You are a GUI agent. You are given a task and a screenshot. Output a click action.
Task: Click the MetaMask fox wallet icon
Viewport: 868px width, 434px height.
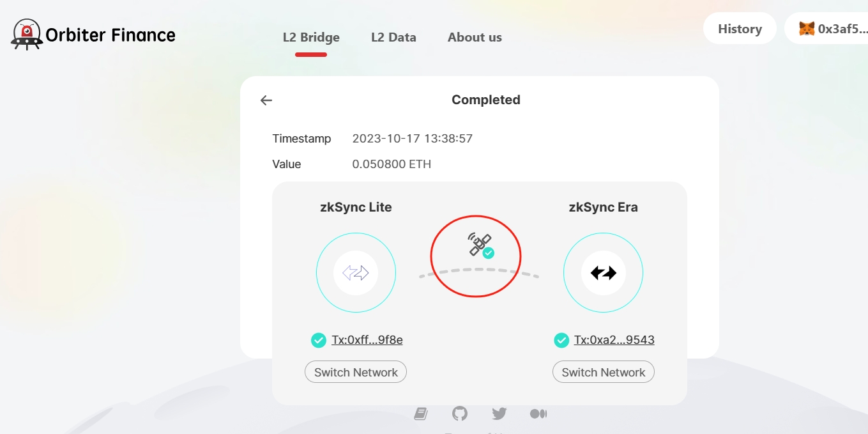pyautogui.click(x=807, y=29)
